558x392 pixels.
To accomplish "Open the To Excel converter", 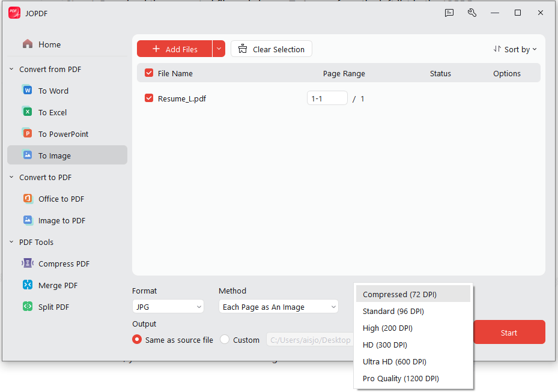I will (x=67, y=112).
